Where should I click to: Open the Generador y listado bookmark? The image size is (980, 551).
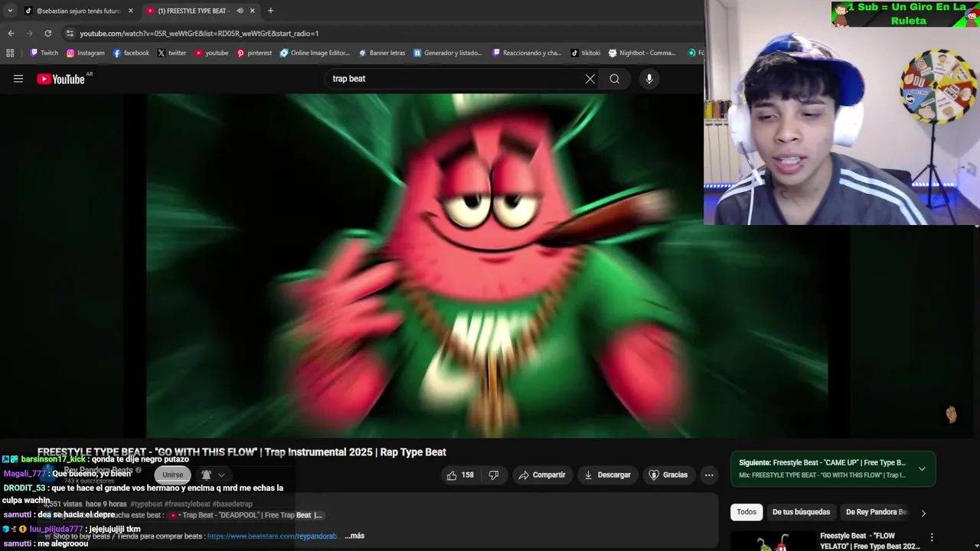click(448, 53)
